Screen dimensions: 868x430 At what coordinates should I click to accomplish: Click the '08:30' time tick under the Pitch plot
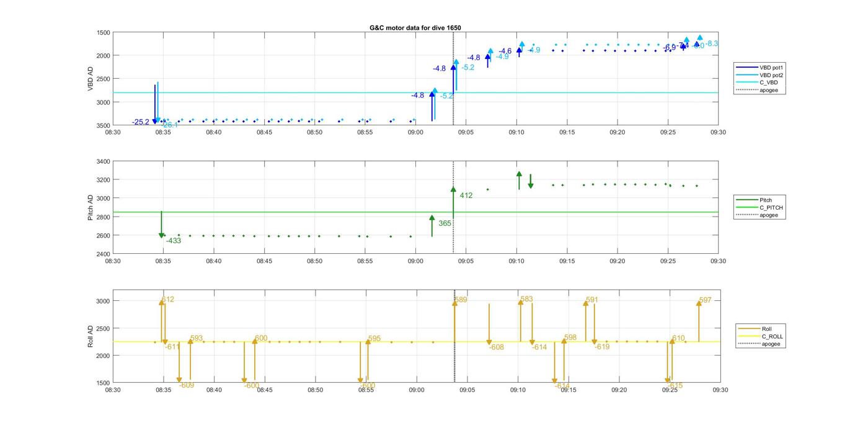click(x=112, y=261)
